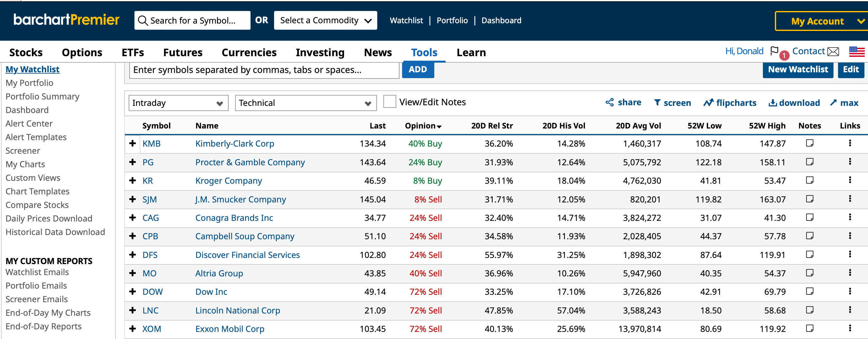
Task: Click the notifications flag icon
Action: 774,51
